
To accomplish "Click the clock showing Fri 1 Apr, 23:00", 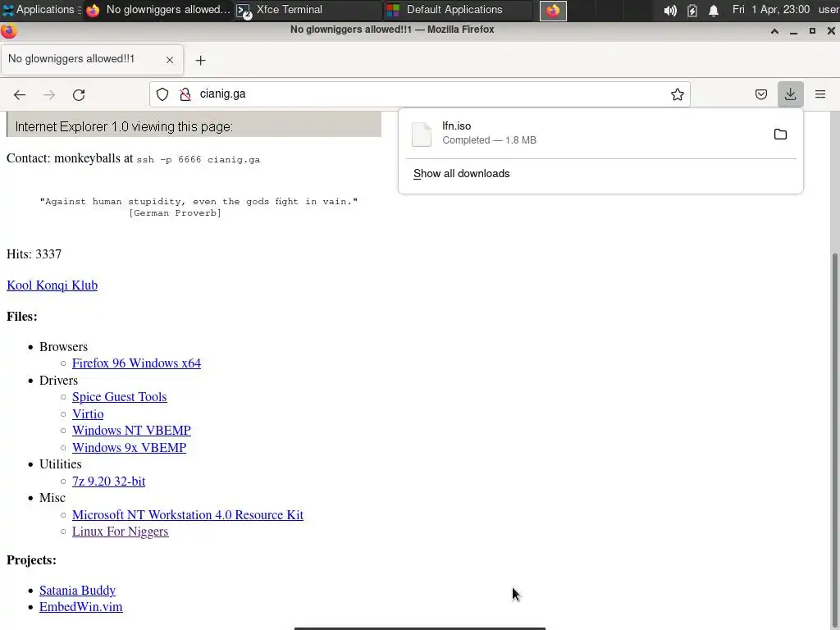I will (771, 10).
